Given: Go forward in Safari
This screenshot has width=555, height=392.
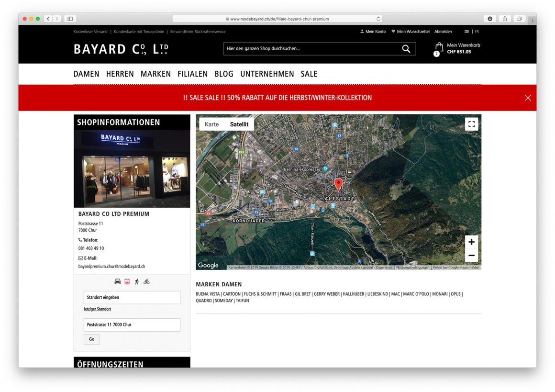Looking at the screenshot, I should pyautogui.click(x=56, y=19).
